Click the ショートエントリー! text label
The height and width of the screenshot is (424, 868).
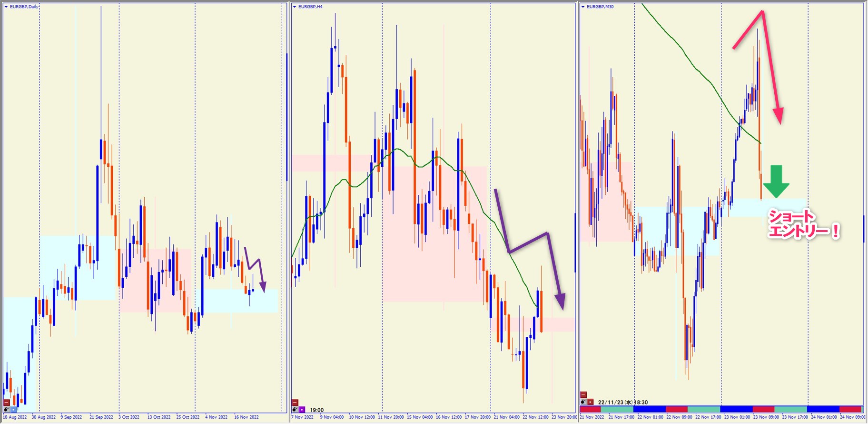(x=803, y=224)
